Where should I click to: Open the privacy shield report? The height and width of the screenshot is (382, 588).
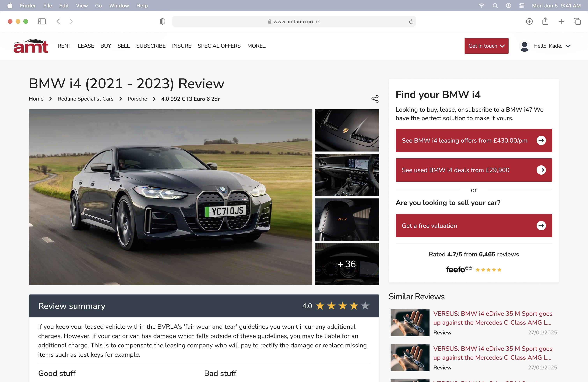[x=162, y=21]
